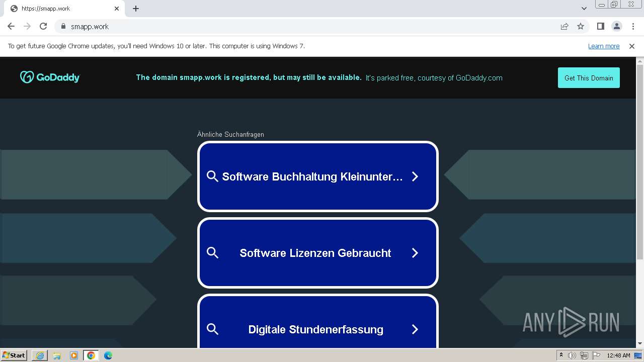Screen dimensions: 644x362
Task: Share this page icon in address bar
Action: [x=565, y=26]
